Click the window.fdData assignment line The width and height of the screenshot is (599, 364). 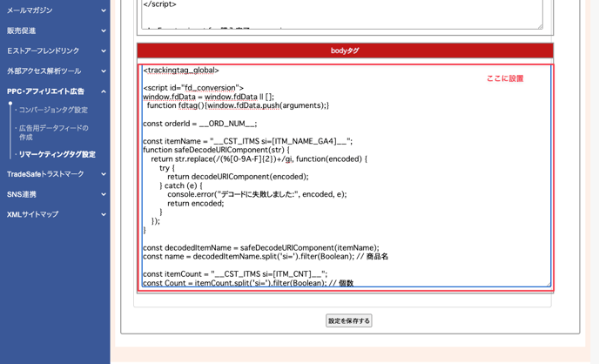coord(209,97)
